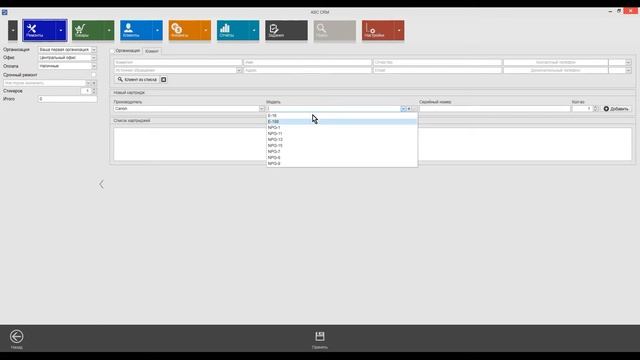Focus the Контактный телефон field
Screen dimensions: 640x360
556,62
